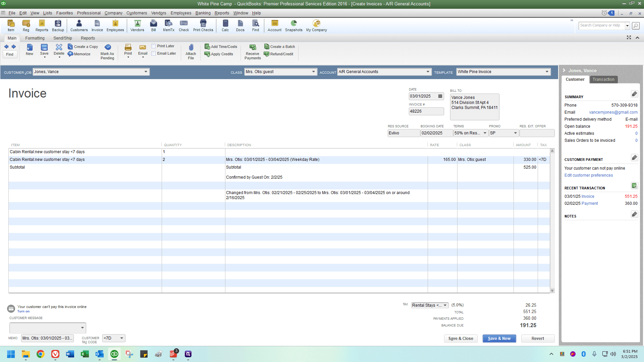The height and width of the screenshot is (362, 644).
Task: Open Customer Tax Code <7D dropdown
Action: coord(122,338)
